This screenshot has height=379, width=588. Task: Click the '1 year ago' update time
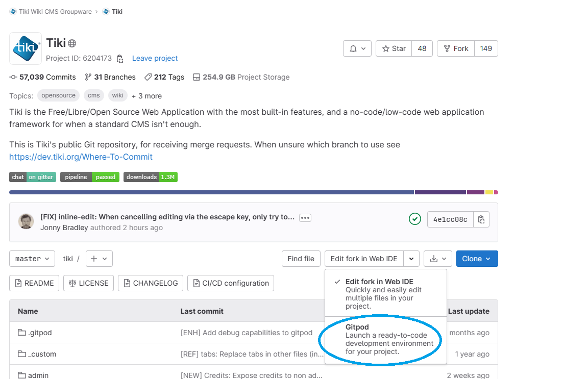point(472,354)
